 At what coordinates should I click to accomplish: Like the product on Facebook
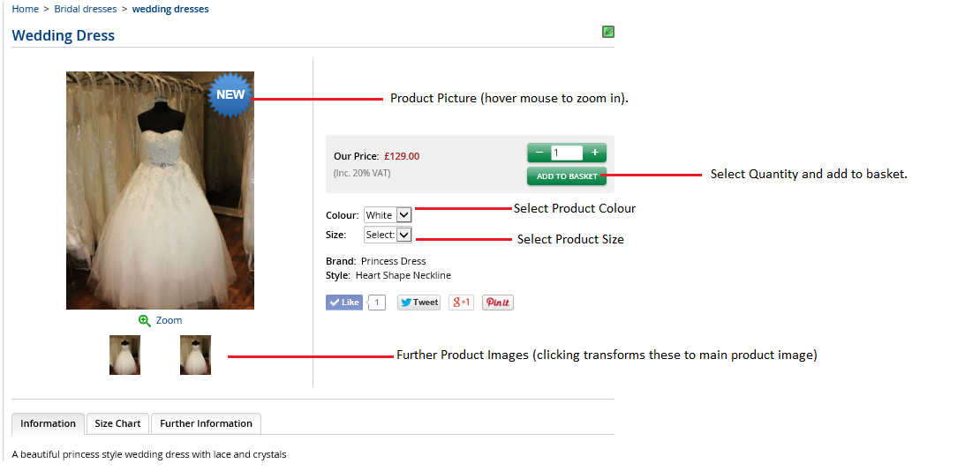click(343, 303)
